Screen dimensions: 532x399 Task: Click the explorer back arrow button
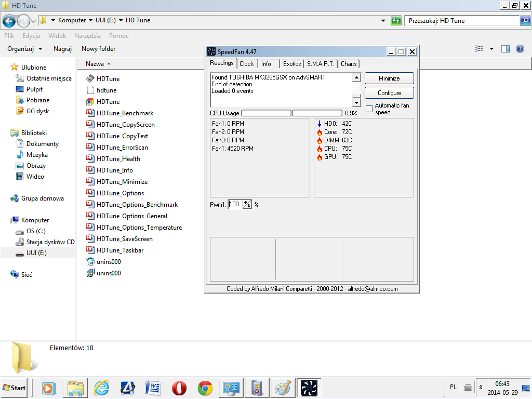(x=9, y=21)
